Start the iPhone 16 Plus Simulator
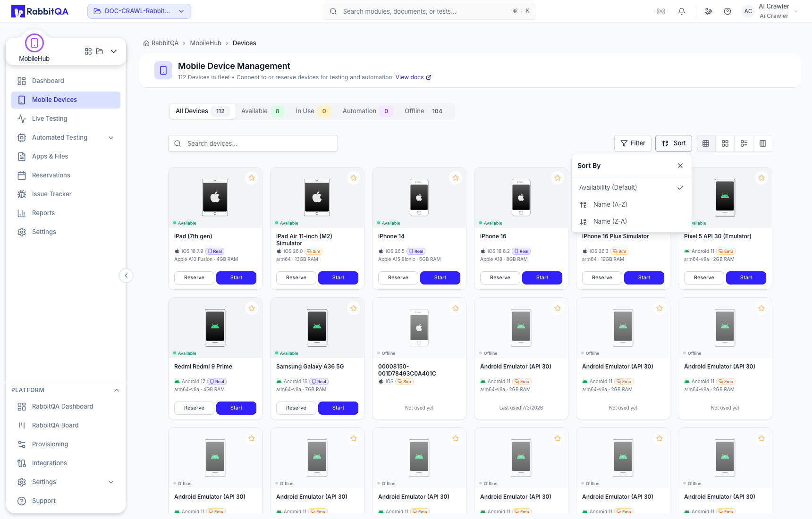812x519 pixels. [x=644, y=278]
